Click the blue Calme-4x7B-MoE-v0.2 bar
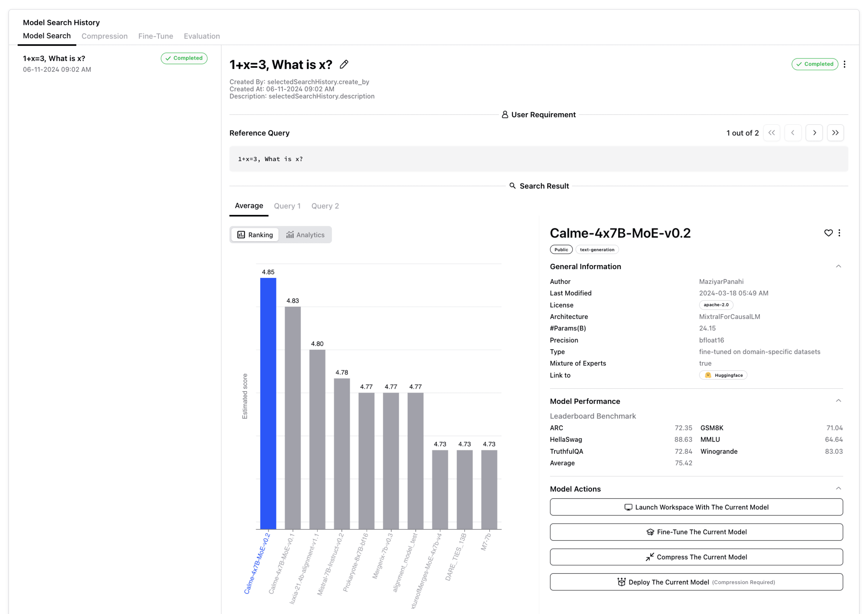 268,403
